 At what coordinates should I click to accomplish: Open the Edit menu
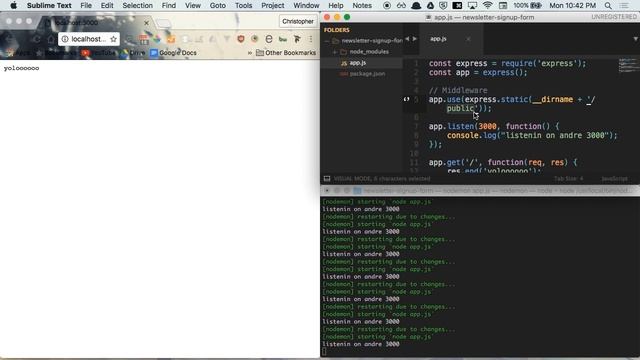[x=107, y=6]
